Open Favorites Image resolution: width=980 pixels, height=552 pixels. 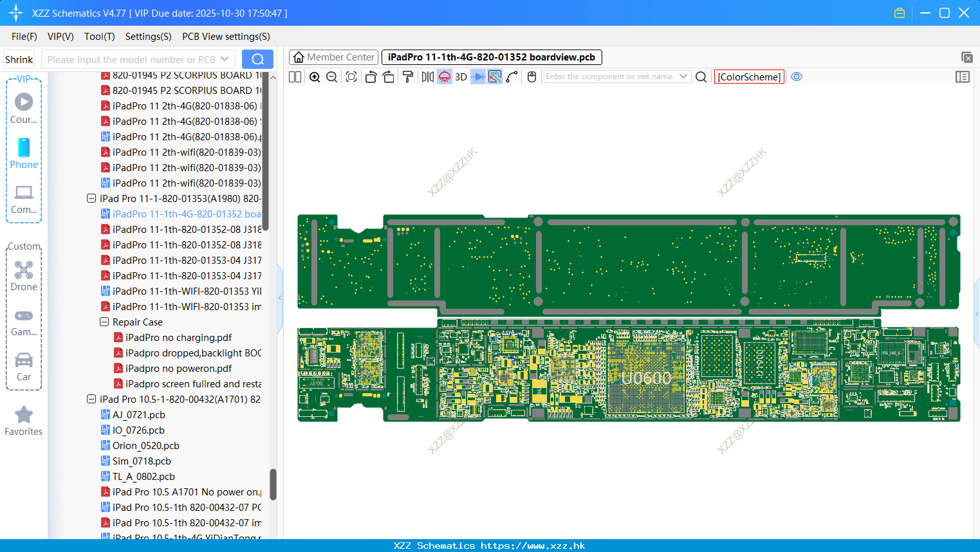click(24, 421)
